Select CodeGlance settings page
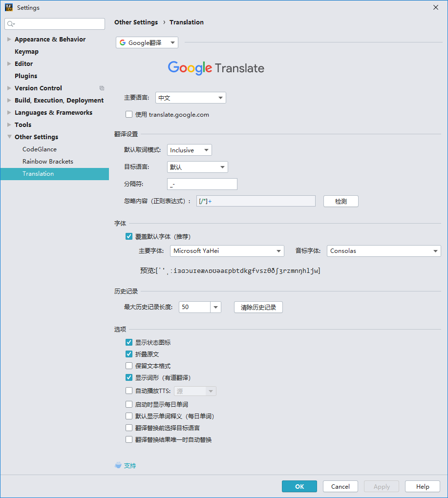Viewport: 448px width, 498px height. coord(40,149)
